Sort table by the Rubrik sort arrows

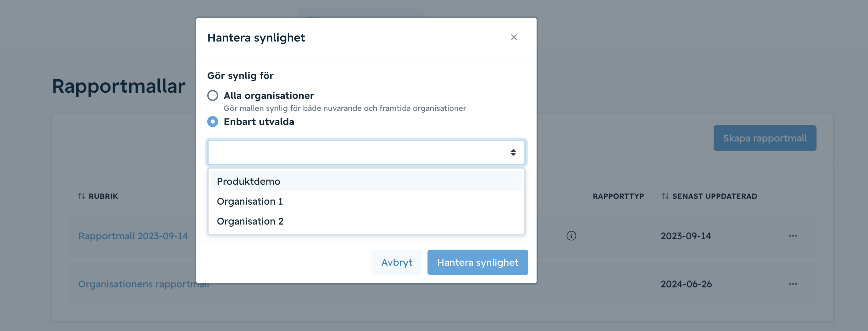(x=81, y=196)
